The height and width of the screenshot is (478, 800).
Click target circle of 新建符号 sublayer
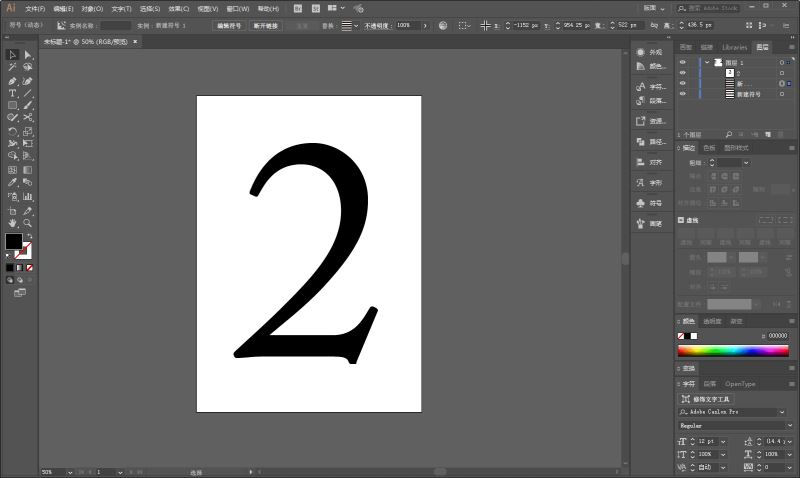pos(782,94)
